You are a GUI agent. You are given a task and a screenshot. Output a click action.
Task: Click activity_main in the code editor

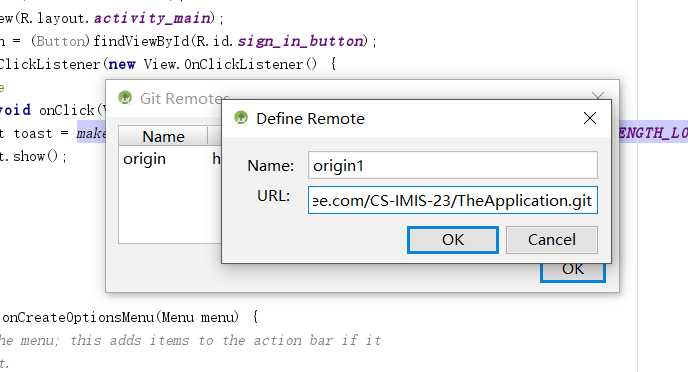coord(152,18)
